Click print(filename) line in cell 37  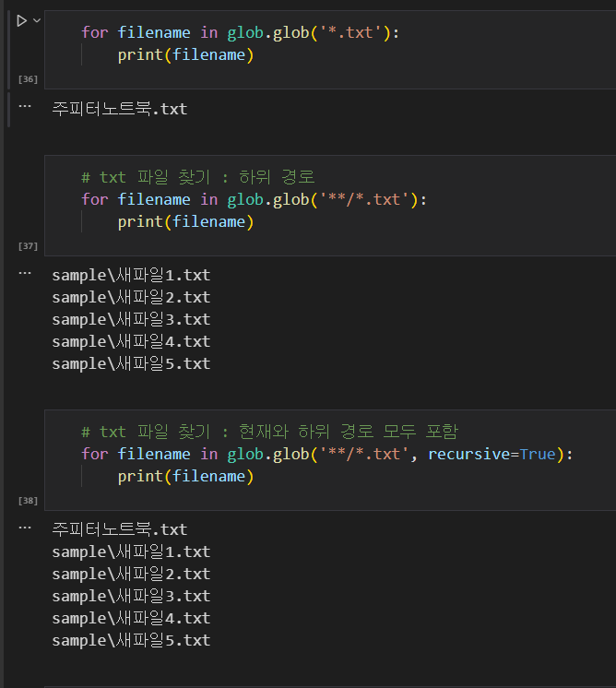point(185,221)
